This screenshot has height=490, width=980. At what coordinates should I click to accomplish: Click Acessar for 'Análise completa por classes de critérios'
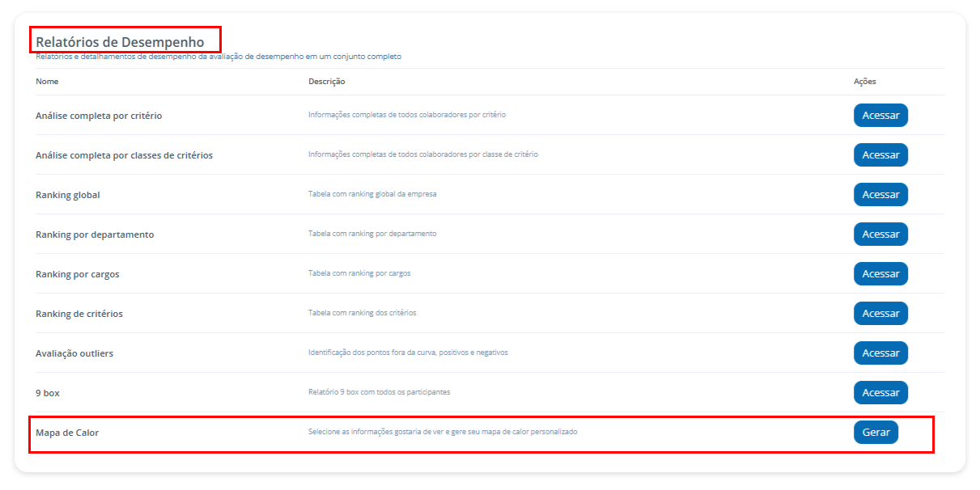[880, 155]
